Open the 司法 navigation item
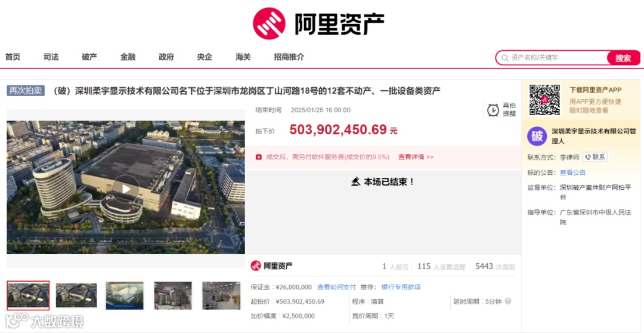 pyautogui.click(x=51, y=57)
